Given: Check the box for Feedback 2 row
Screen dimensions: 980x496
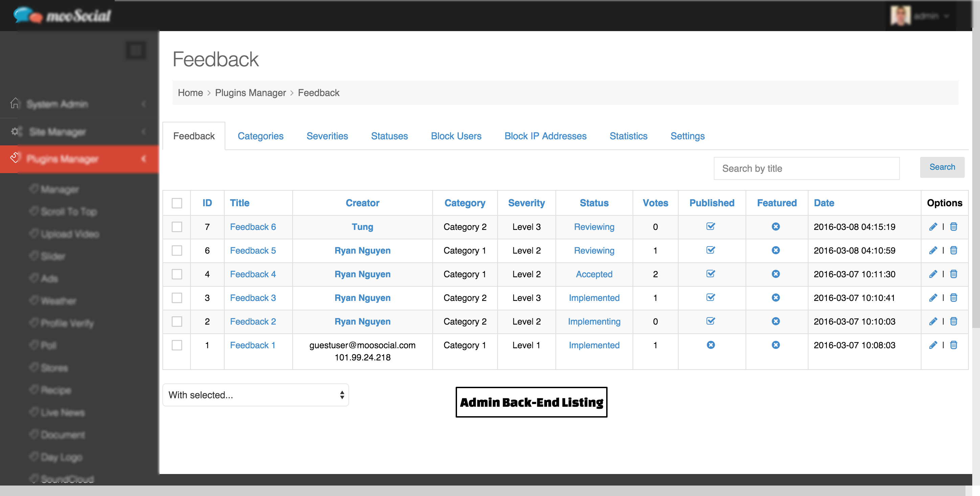Looking at the screenshot, I should 177,322.
